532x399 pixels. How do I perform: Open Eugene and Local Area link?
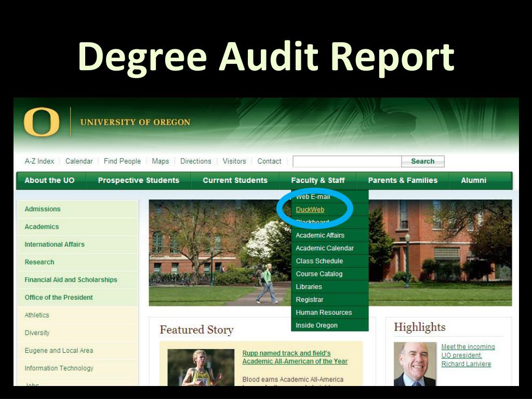click(x=78, y=351)
